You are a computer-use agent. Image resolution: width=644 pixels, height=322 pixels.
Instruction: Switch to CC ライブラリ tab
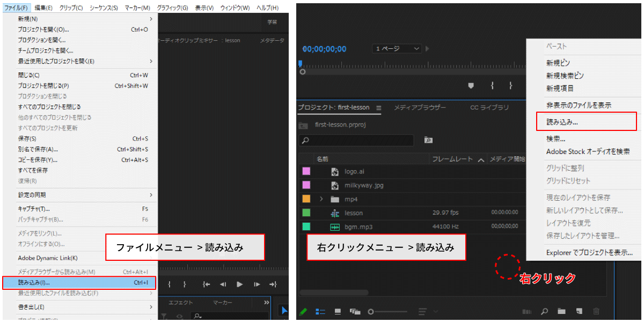pos(489,107)
